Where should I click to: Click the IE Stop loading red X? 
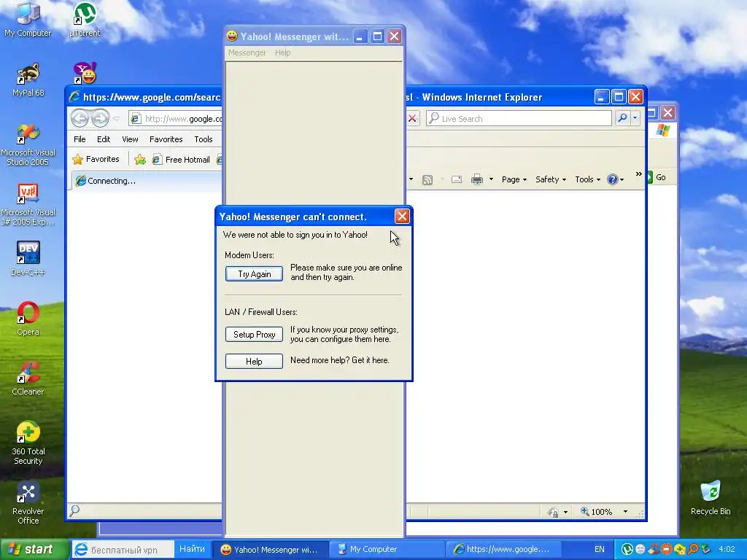click(413, 119)
